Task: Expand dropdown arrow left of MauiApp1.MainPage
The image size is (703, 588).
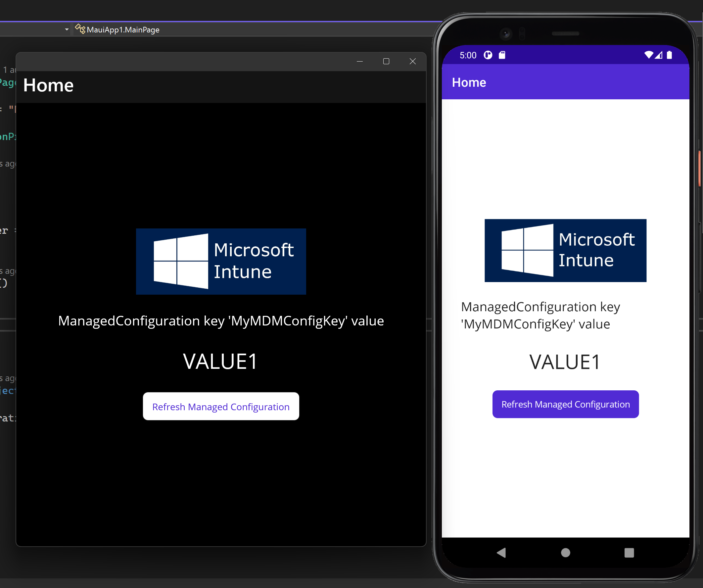Action: (x=67, y=29)
